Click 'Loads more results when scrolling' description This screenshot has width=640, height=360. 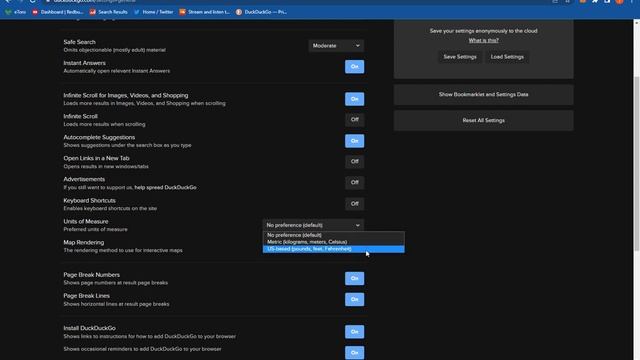104,124
